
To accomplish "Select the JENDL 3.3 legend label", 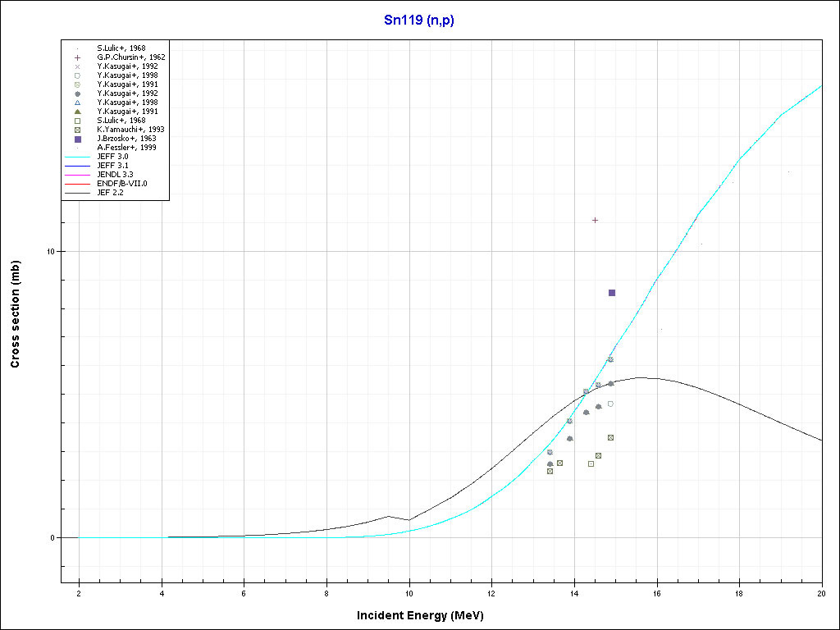I will tap(115, 175).
